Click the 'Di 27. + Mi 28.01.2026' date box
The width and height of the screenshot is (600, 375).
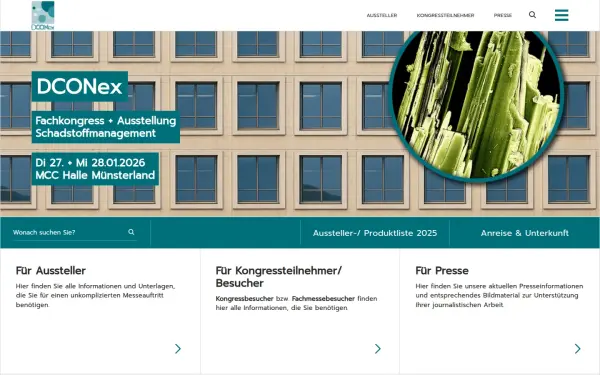click(x=95, y=169)
